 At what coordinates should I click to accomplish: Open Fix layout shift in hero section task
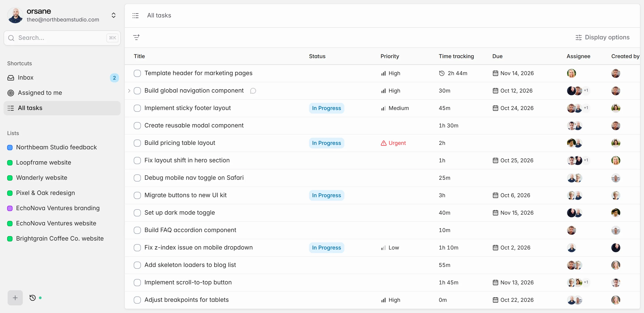pyautogui.click(x=187, y=160)
